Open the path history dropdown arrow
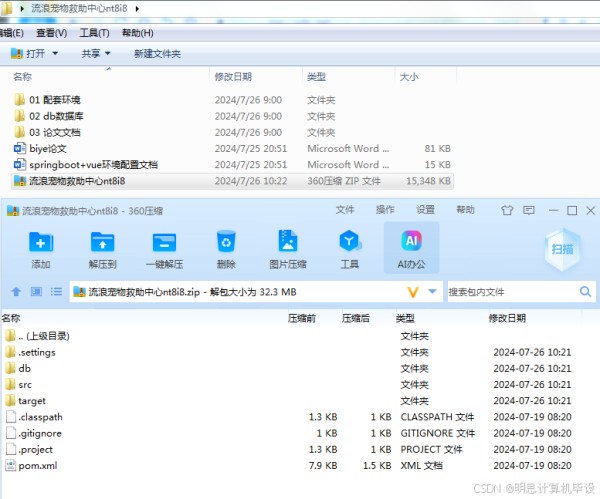This screenshot has height=499, width=600. point(432,292)
